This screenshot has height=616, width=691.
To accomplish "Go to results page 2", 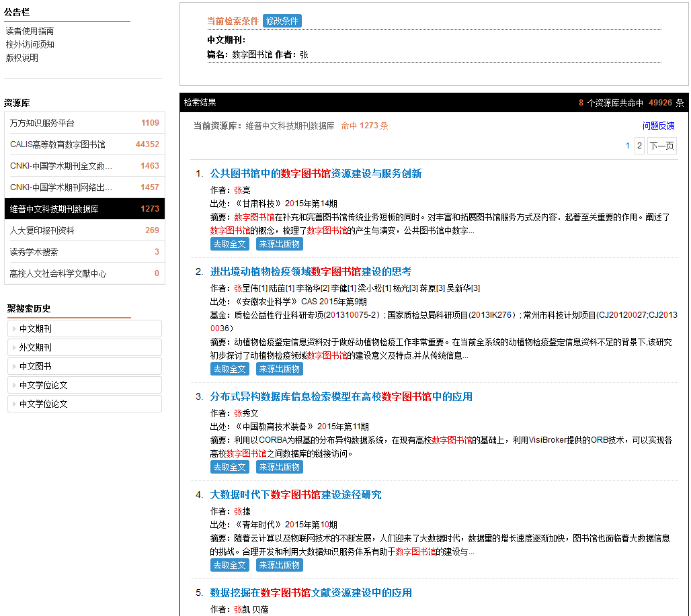I will click(x=639, y=146).
